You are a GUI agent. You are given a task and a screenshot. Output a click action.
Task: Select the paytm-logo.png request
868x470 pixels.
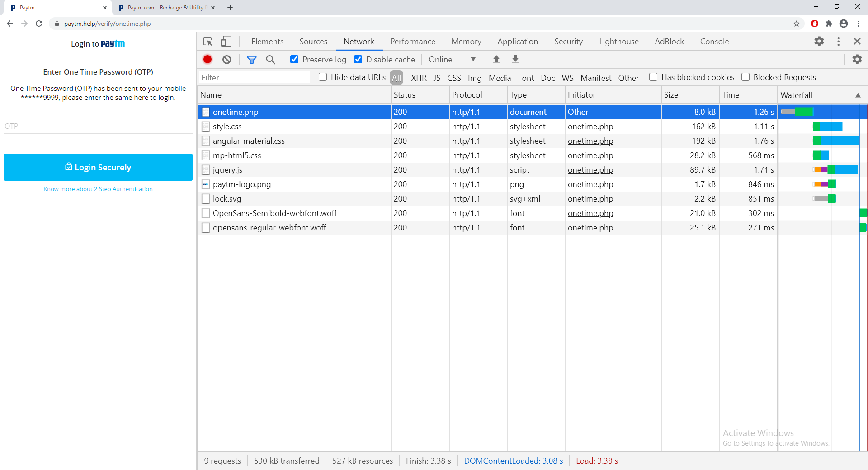click(242, 184)
